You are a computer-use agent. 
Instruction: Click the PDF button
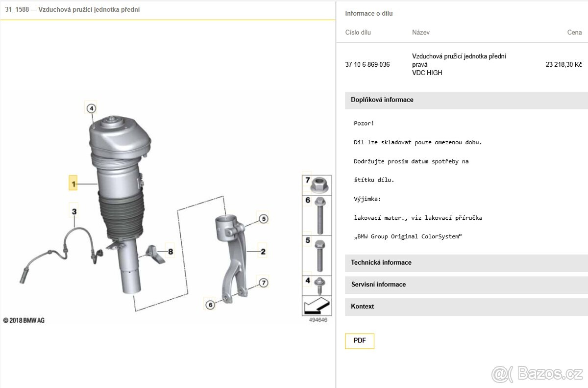click(360, 341)
